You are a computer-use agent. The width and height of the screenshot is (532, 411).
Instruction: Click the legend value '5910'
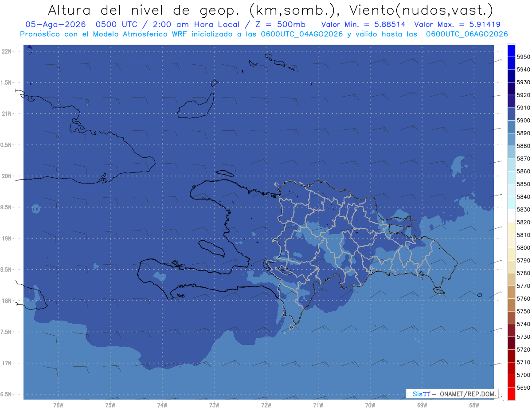[524, 108]
